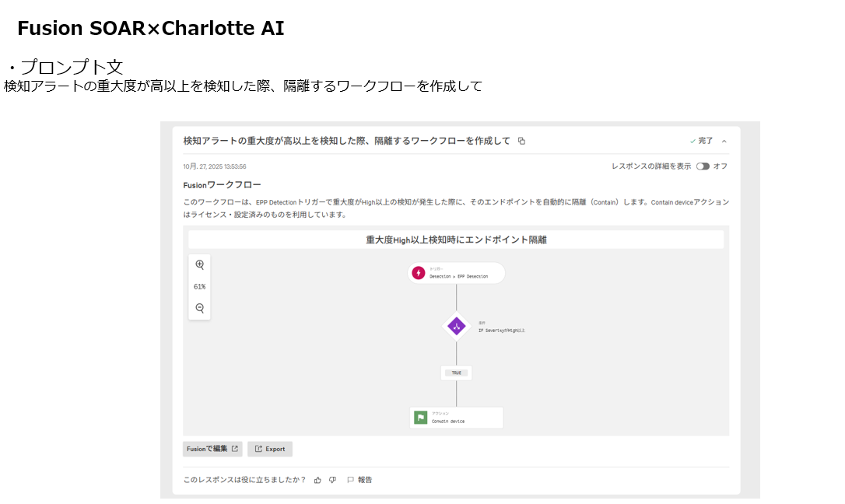Select the purple diamond condition node icon

[456, 326]
